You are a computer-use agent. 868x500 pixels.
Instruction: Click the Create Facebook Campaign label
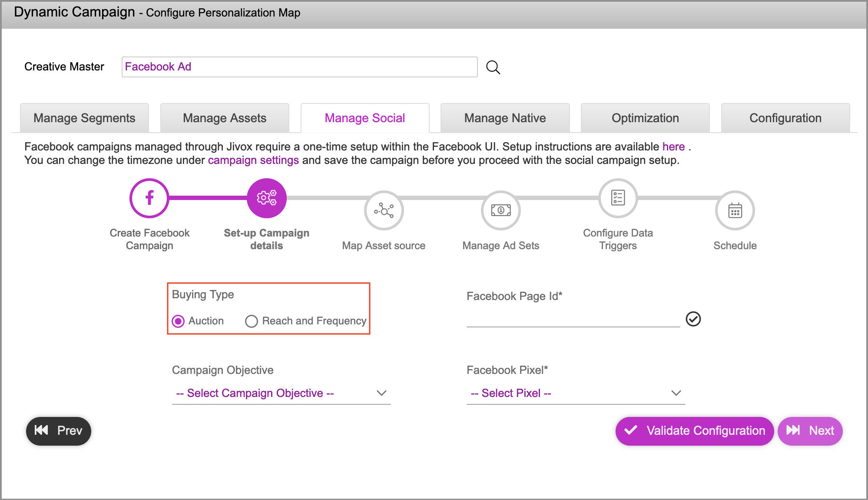[x=149, y=239]
